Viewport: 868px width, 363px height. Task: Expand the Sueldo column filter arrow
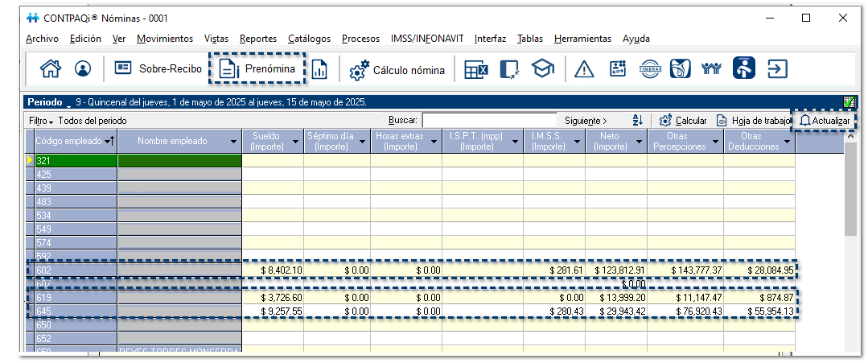point(295,142)
